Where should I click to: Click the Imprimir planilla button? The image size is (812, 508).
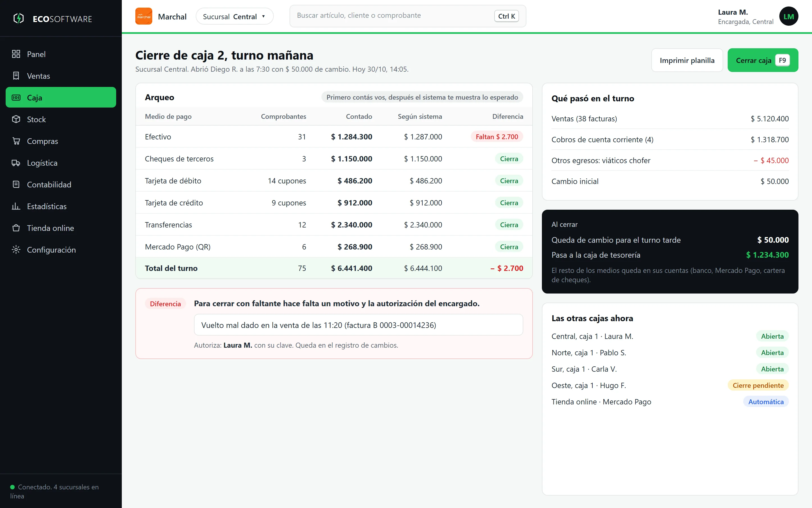687,60
